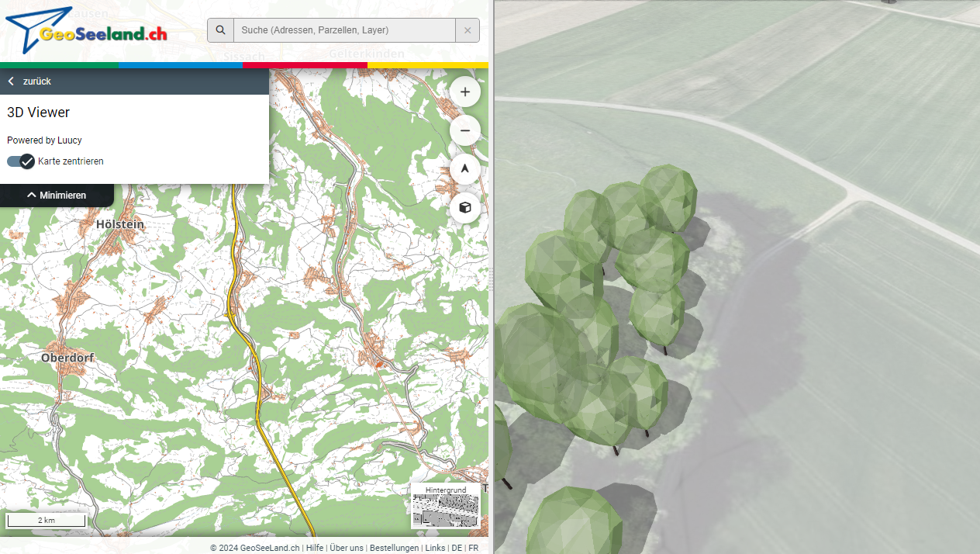980x554 pixels.
Task: Switch language to DE
Action: 457,548
